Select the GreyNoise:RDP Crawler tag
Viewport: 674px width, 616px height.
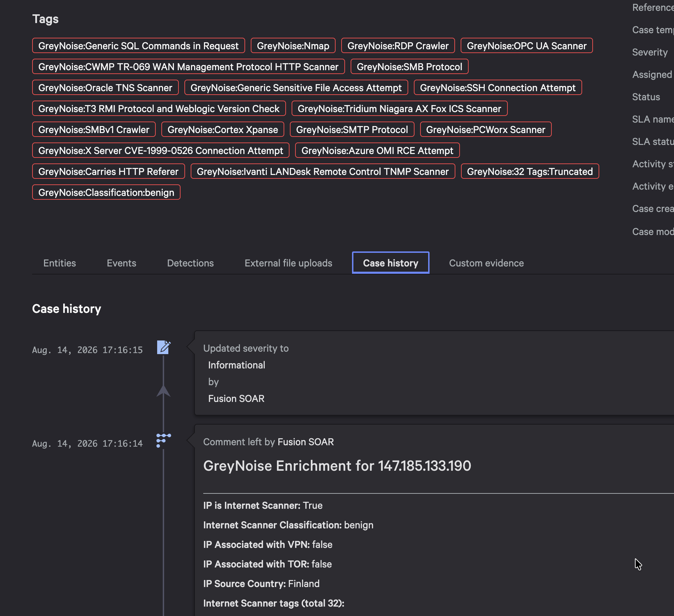click(x=398, y=46)
